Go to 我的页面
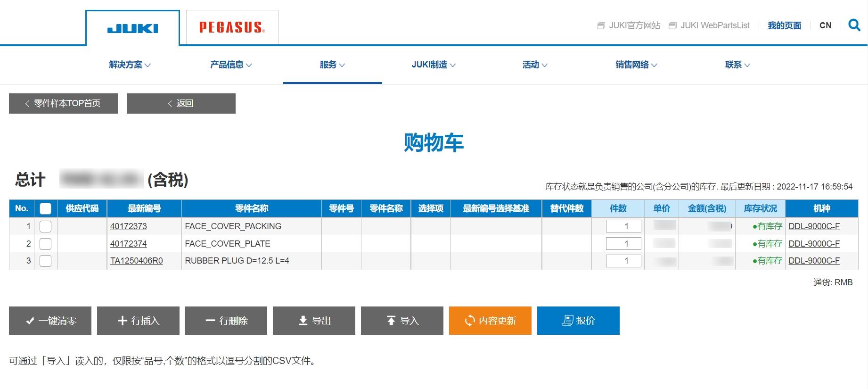868x389 pixels. coord(784,25)
